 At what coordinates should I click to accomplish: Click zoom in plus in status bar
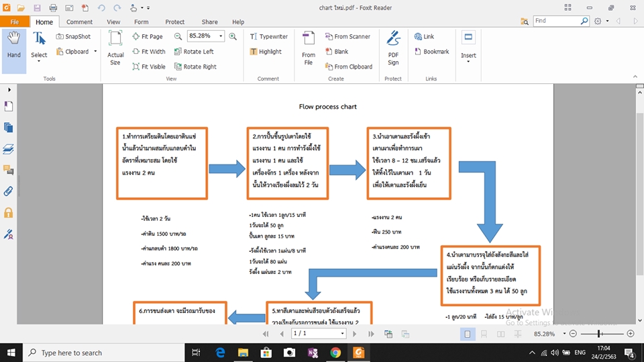pos(631,334)
